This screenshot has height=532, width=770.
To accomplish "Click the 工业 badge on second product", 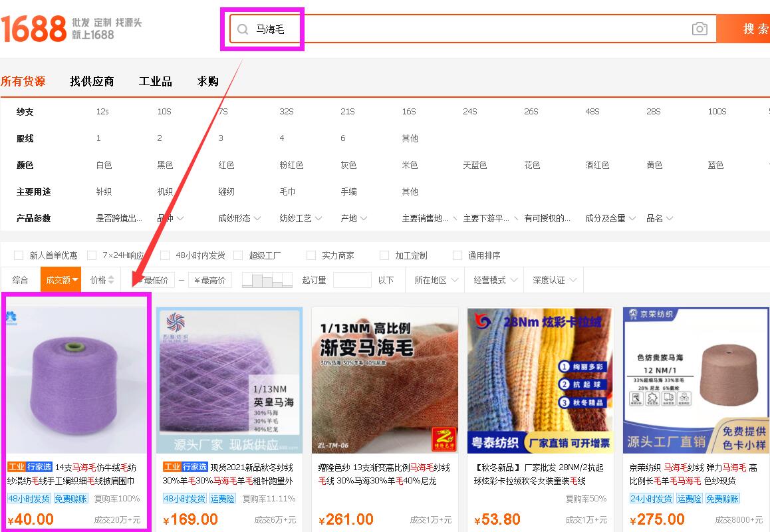I will (x=172, y=467).
